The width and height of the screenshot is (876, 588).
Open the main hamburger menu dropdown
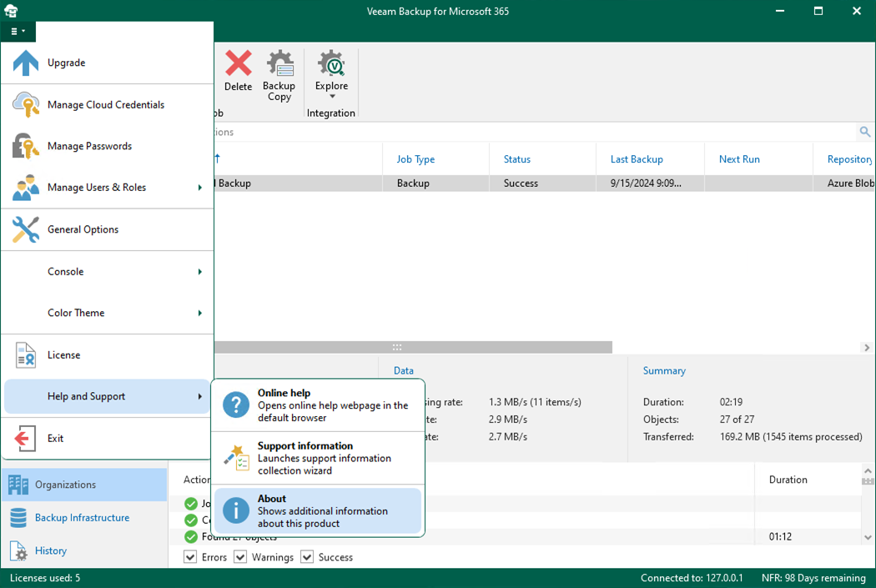pyautogui.click(x=18, y=31)
